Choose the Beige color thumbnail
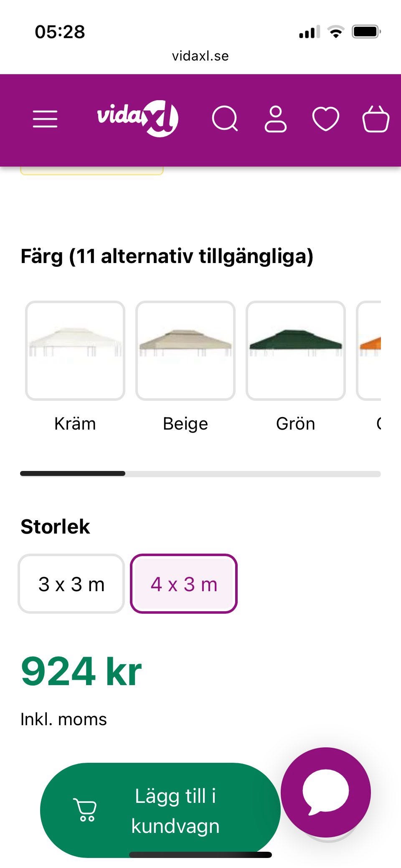 pyautogui.click(x=185, y=351)
